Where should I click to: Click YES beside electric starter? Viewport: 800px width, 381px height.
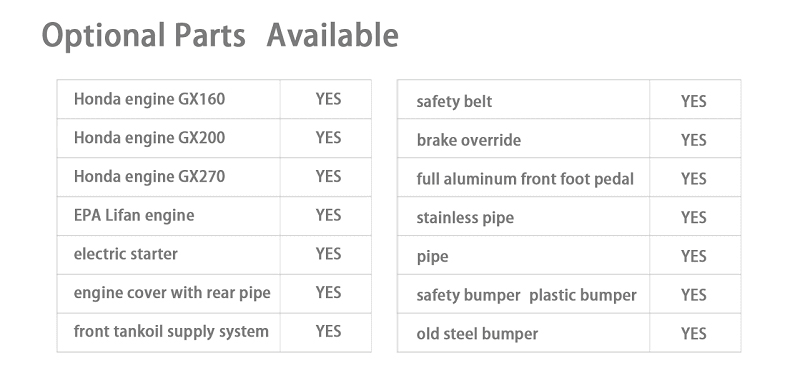coord(328,254)
